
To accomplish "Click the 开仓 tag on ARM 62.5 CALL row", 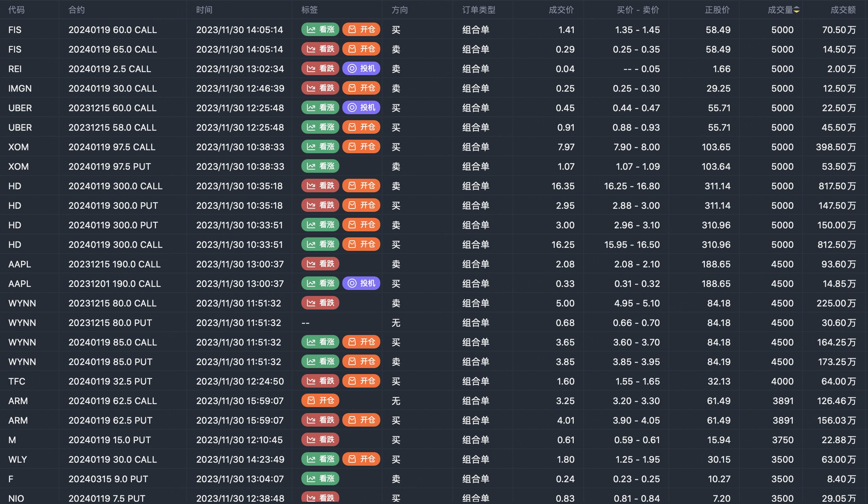I will [x=320, y=401].
